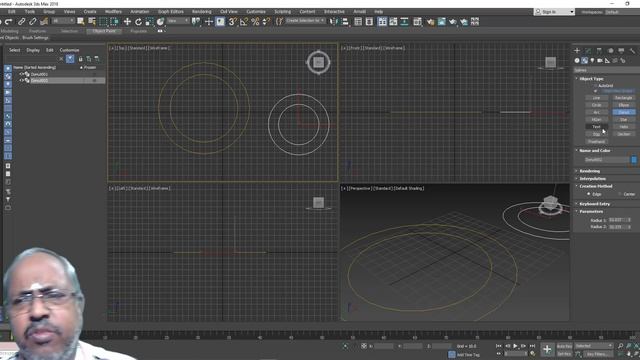640x360 pixels.
Task: Click the Play Animation button
Action: click(x=516, y=346)
